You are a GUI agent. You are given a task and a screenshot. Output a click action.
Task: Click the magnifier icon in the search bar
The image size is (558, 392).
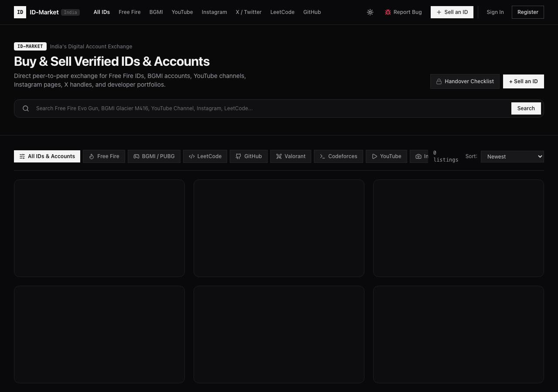click(x=26, y=108)
